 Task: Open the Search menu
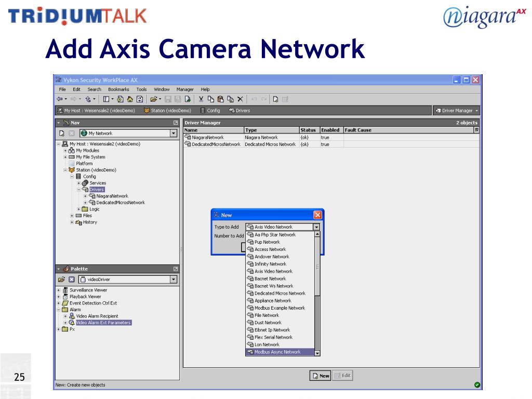click(x=95, y=89)
